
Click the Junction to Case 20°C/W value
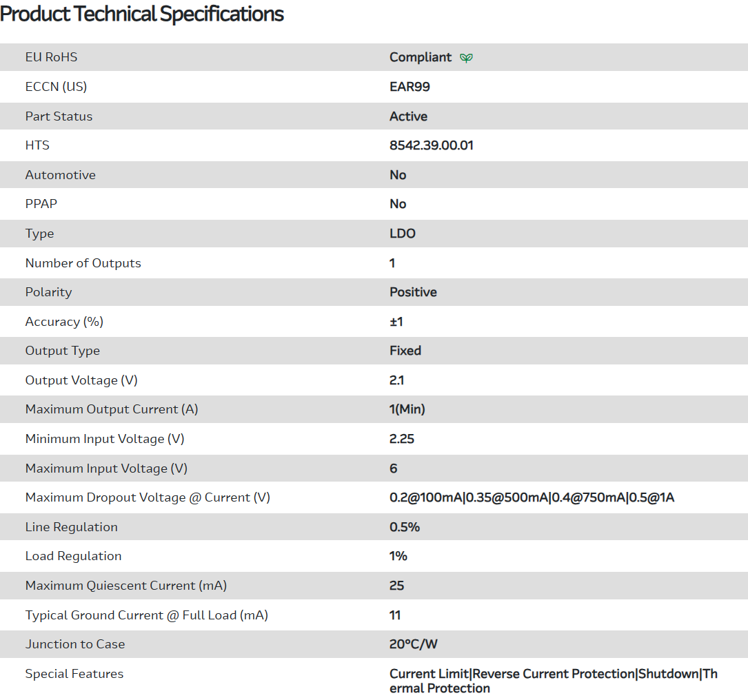414,644
